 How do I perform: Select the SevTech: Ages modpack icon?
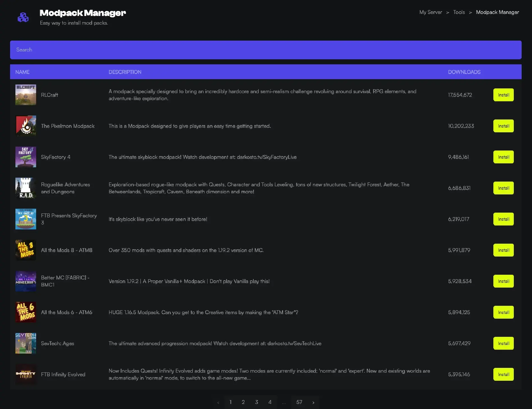click(25, 343)
